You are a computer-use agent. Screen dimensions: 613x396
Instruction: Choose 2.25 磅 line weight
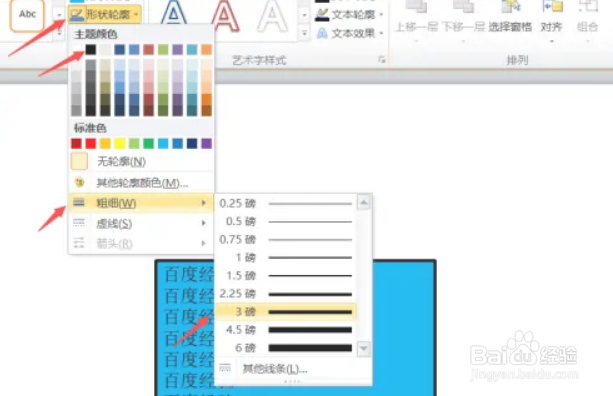286,293
